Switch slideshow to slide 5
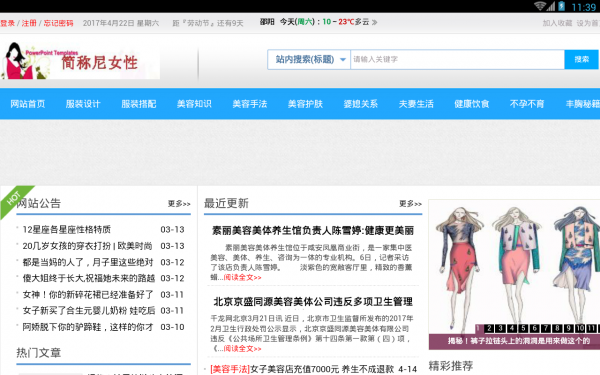This screenshot has height=375, width=600. (523, 328)
